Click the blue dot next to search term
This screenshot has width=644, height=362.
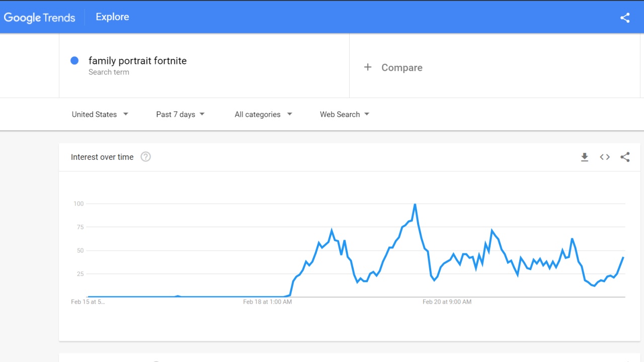point(74,61)
